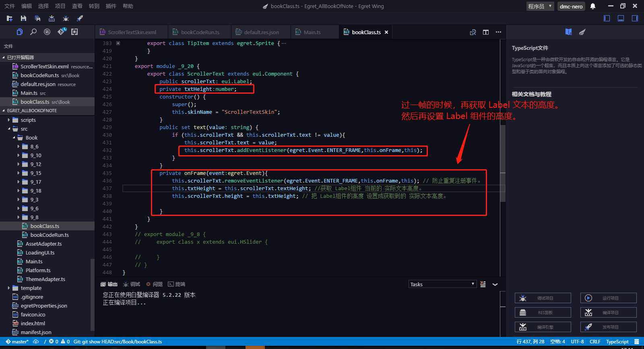The height and width of the screenshot is (349, 644).
Task: Switch to the 调试 panel tab
Action: (132, 284)
